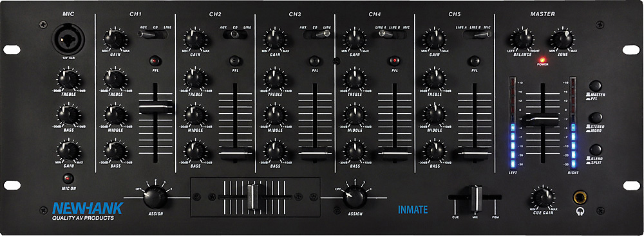644x236 pixels.
Task: Click the CH2 TREBLE knob
Action: point(195,79)
